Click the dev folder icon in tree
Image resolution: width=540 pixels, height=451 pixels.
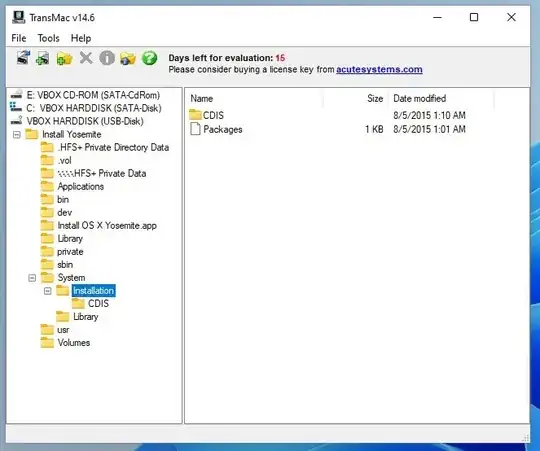pyautogui.click(x=47, y=212)
